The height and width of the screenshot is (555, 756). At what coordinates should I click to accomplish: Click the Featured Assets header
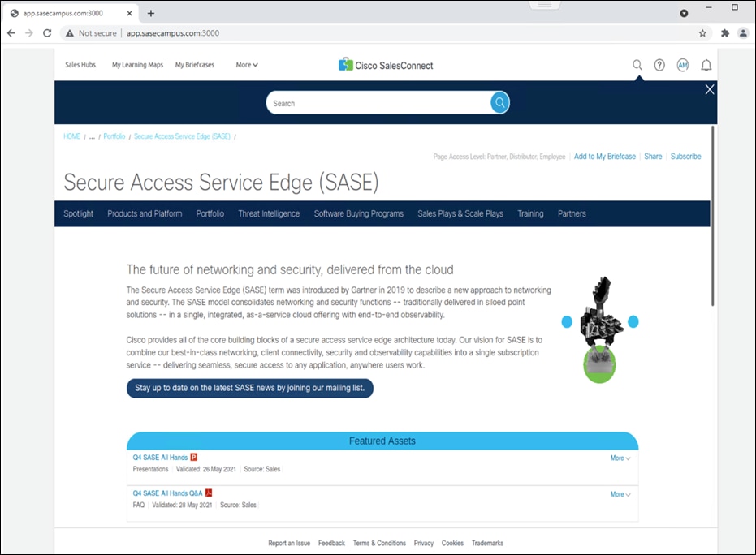pyautogui.click(x=382, y=441)
